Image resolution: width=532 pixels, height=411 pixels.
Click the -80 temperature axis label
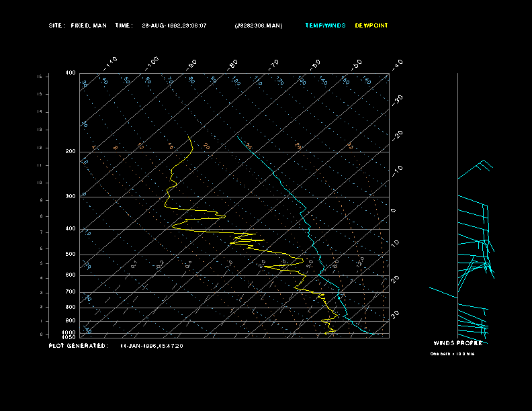pyautogui.click(x=234, y=64)
